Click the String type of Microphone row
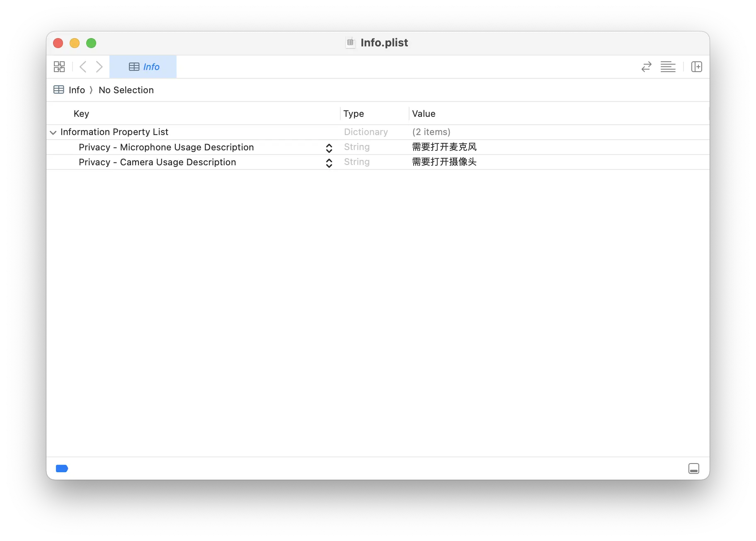756x541 pixels. (357, 147)
